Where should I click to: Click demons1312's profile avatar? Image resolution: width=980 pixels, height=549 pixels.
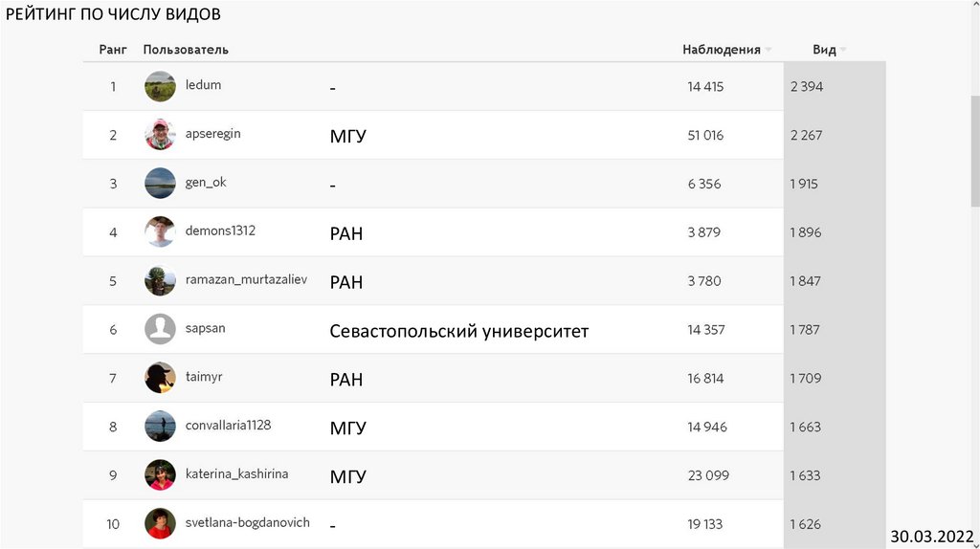click(x=160, y=232)
